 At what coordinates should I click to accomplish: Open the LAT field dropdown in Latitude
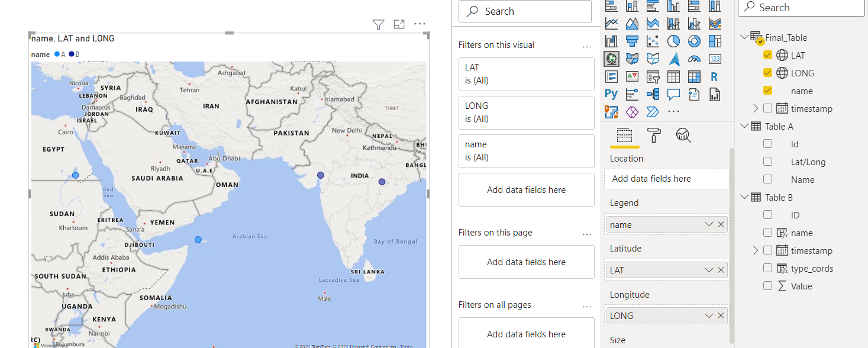click(x=709, y=270)
